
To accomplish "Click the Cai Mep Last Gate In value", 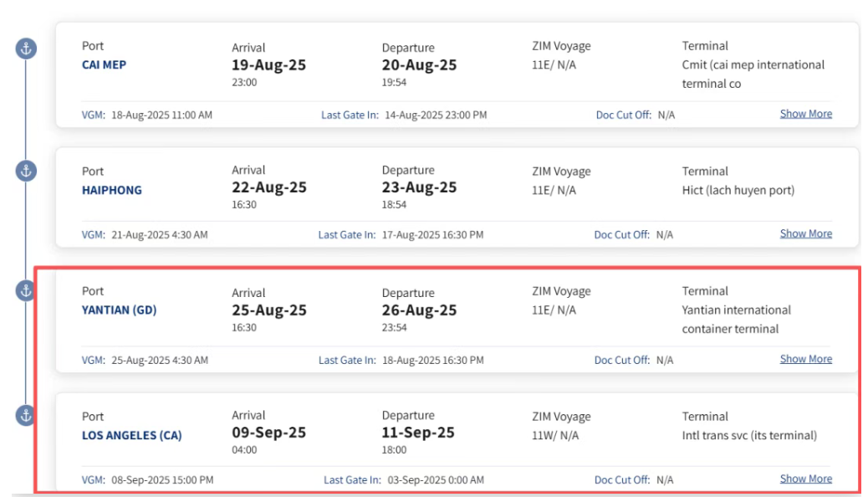I will pyautogui.click(x=436, y=115).
